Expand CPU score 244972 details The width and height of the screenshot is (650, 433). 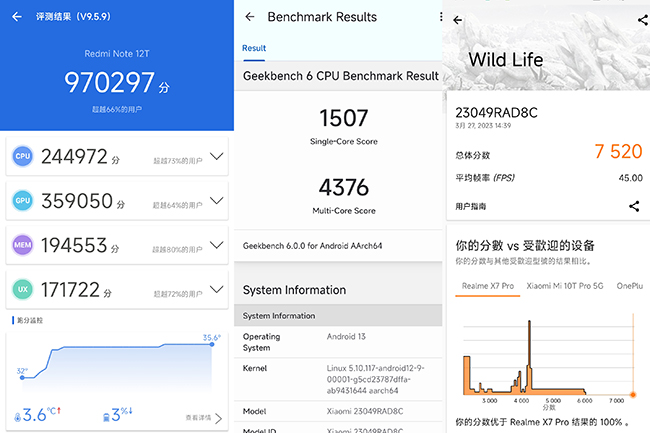(x=216, y=156)
